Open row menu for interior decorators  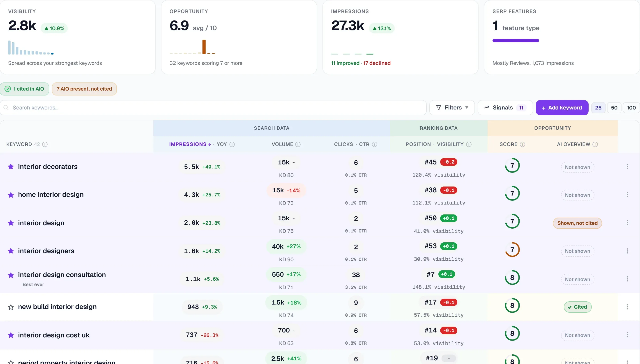[627, 167]
